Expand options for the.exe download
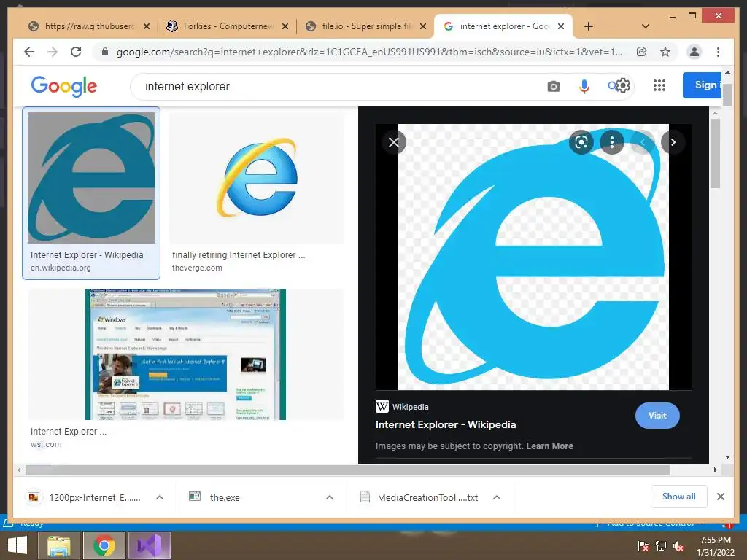Screen dimensions: 747x560 pos(329,497)
